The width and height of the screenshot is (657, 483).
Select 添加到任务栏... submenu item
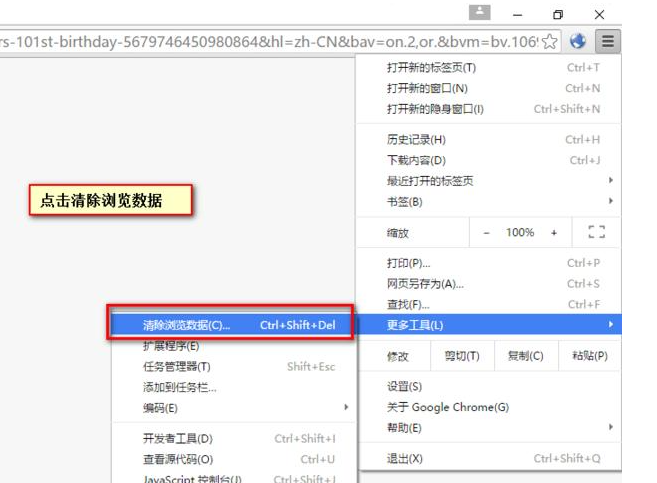233,387
